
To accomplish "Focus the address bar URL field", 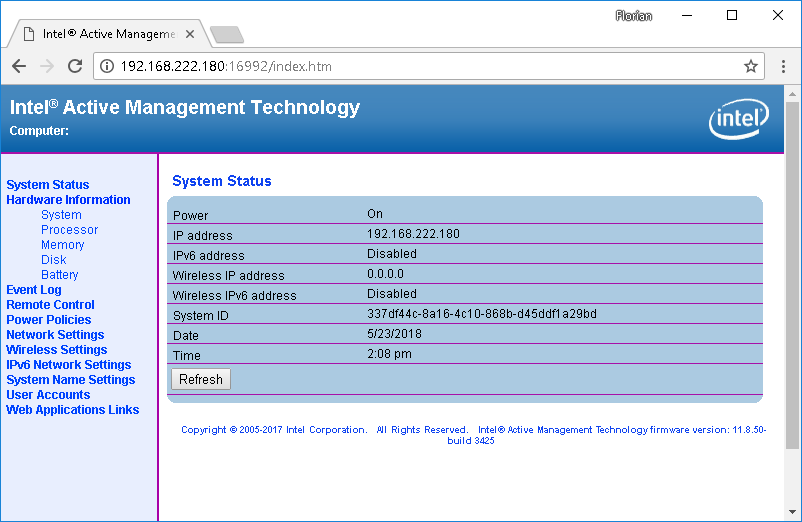I will click(429, 66).
